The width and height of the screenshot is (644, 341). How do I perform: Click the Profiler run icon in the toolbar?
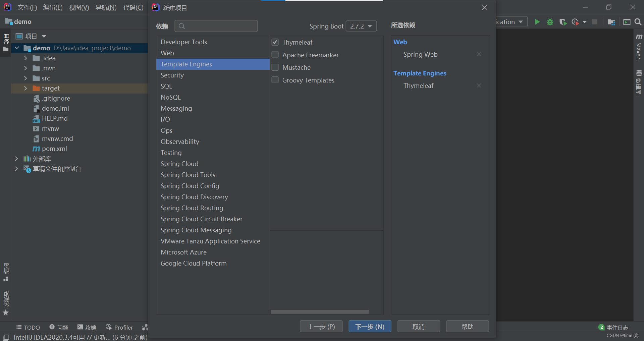575,22
